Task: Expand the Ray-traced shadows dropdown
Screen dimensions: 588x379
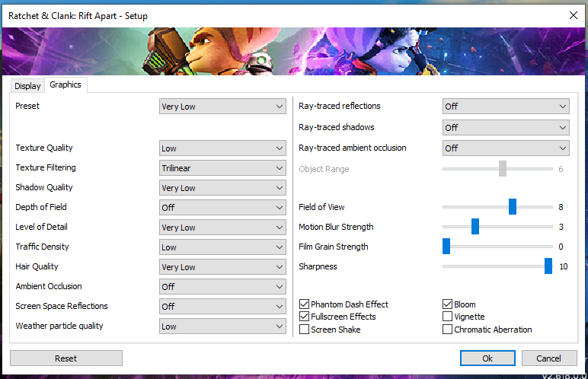Action: pos(506,127)
